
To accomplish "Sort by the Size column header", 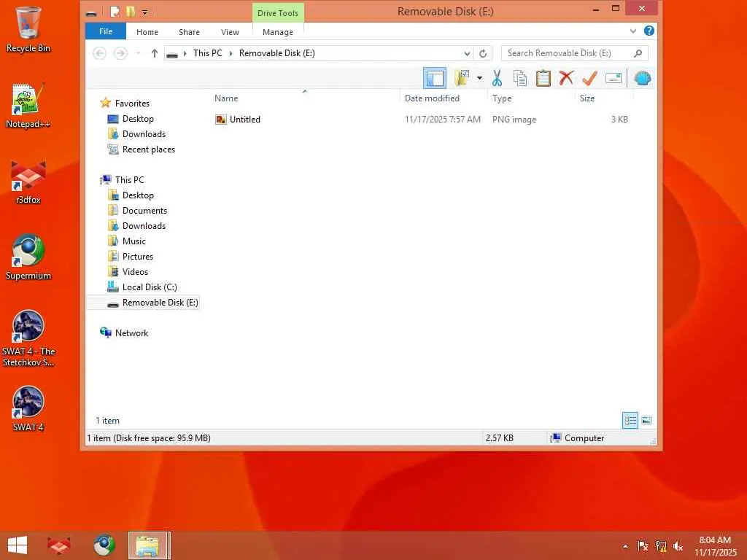I will pyautogui.click(x=604, y=98).
